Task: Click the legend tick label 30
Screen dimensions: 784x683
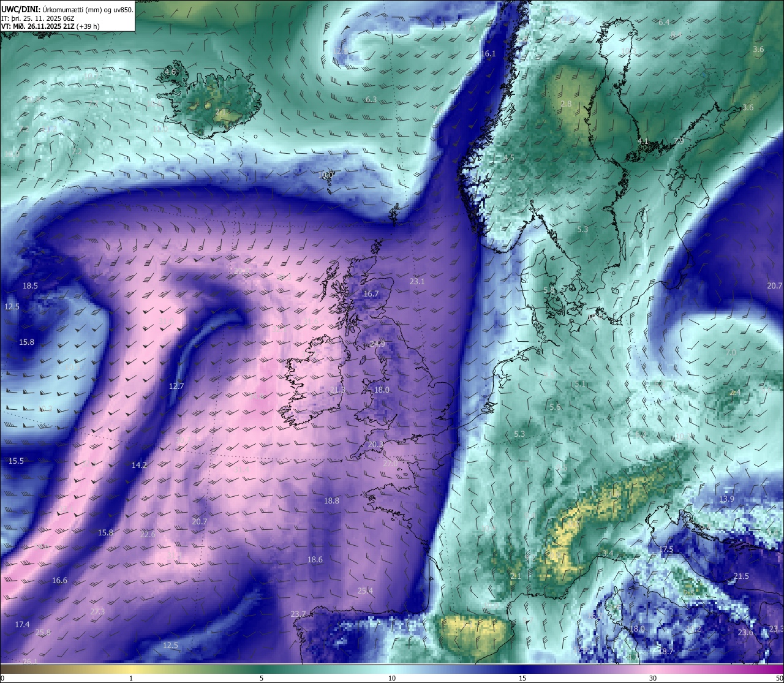Action: pos(653,678)
